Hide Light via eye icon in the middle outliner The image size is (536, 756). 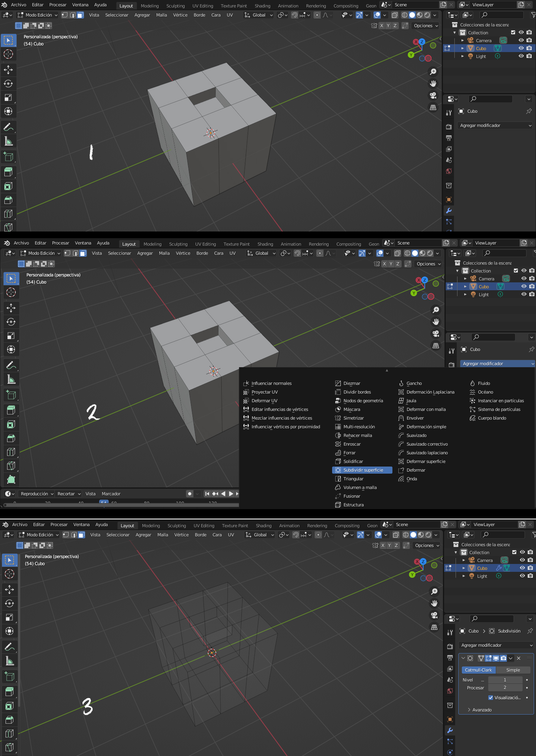(x=524, y=294)
